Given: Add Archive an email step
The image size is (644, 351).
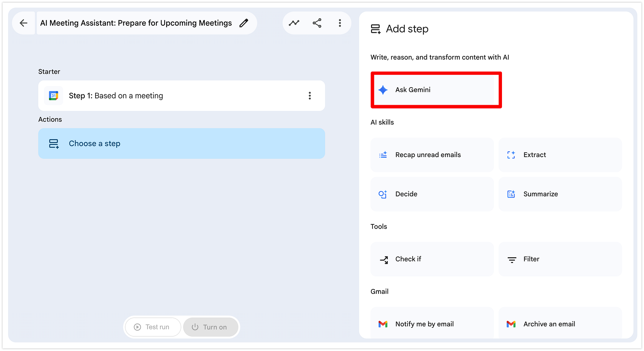Looking at the screenshot, I should click(560, 323).
